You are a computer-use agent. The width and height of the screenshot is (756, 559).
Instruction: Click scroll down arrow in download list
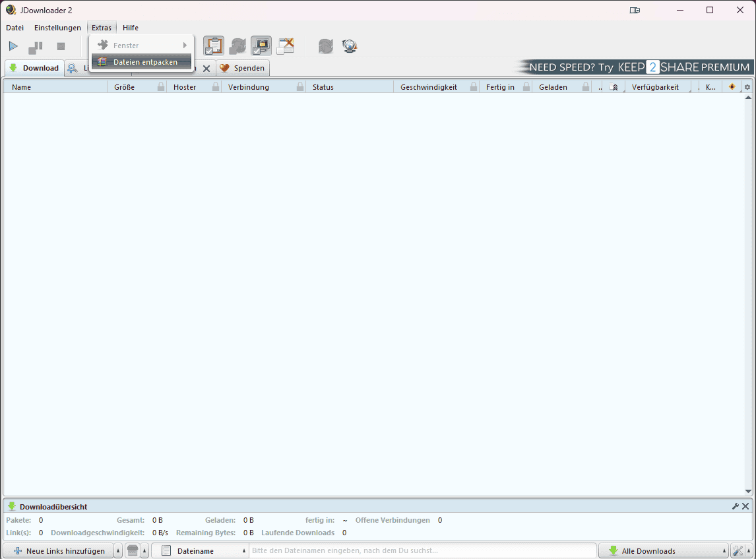click(748, 492)
